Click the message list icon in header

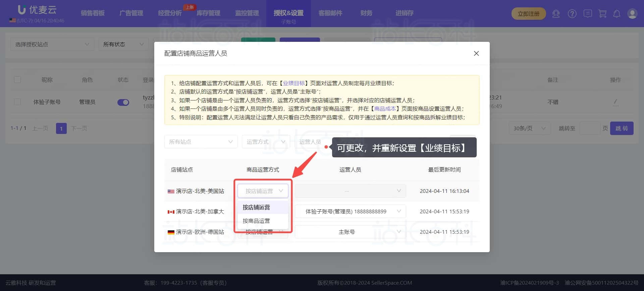[587, 14]
